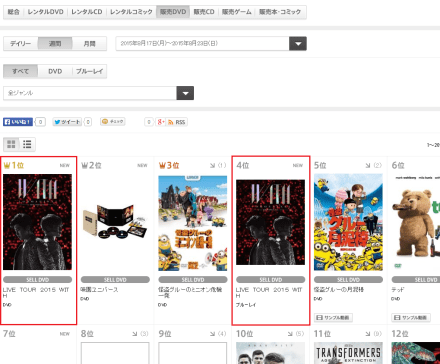
Task: Open the RSS feed link
Action: [177, 122]
